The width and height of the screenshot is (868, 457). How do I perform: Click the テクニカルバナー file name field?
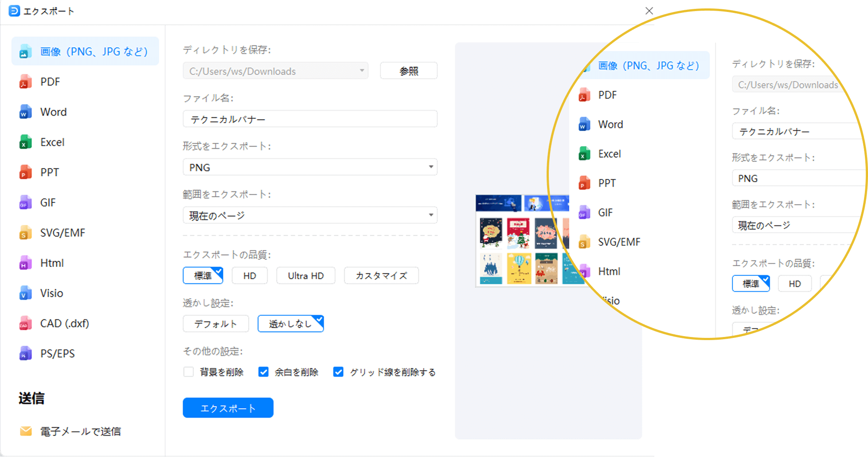pyautogui.click(x=309, y=119)
